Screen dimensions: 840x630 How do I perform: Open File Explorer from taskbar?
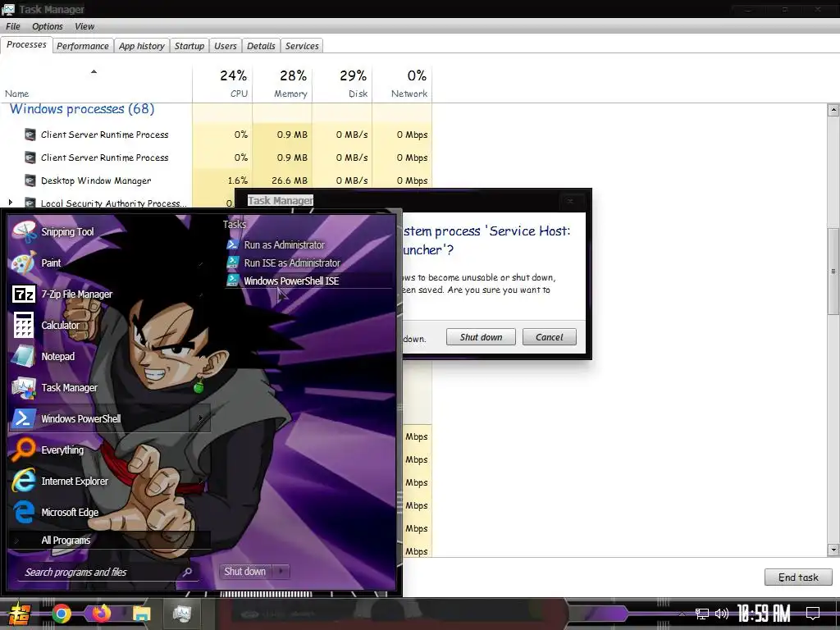[141, 614]
